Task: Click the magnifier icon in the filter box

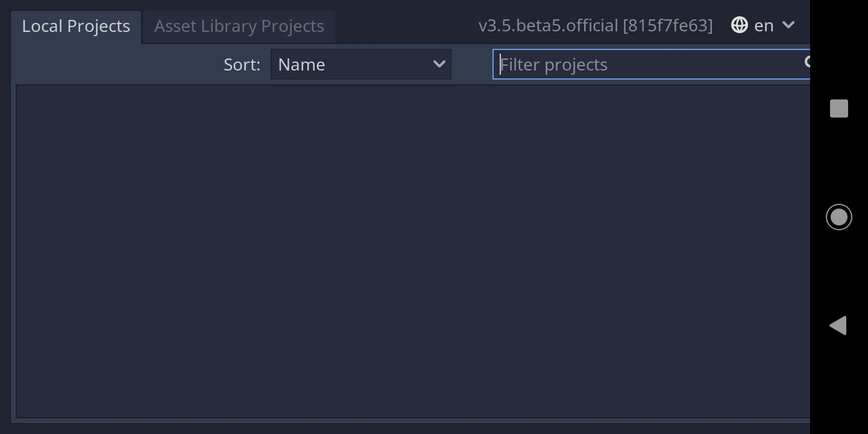Action: [x=807, y=63]
